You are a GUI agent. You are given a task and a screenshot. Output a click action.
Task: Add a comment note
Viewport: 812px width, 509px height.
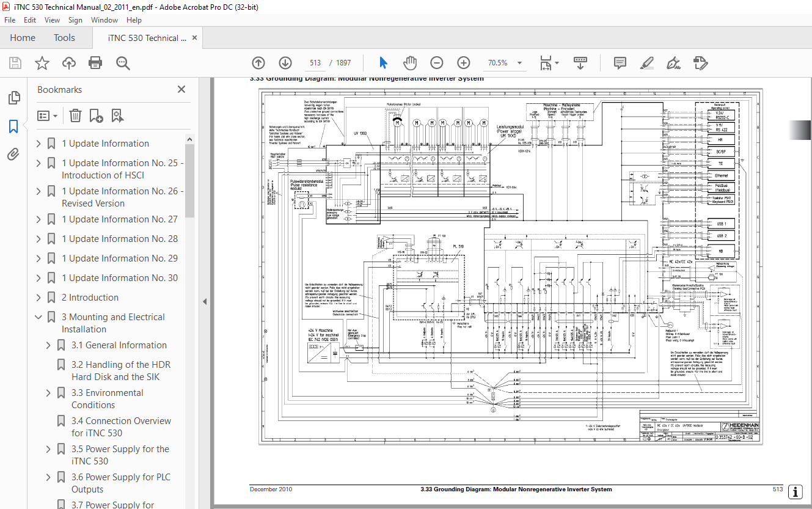coord(620,63)
